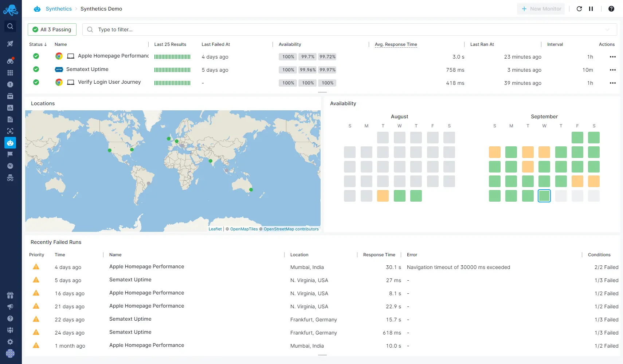Image resolution: width=623 pixels, height=364 pixels.
Task: Click the refresh icon in top bar
Action: click(x=579, y=9)
